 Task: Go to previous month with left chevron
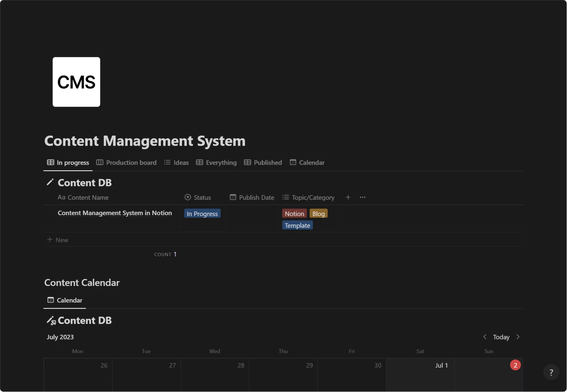[485, 337]
